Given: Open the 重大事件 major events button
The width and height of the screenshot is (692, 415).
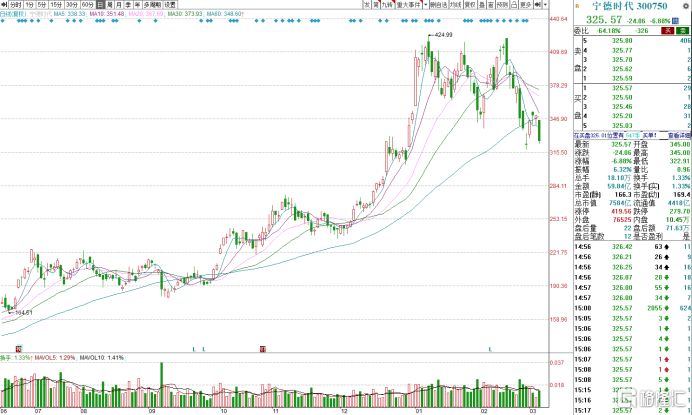Looking at the screenshot, I should click(x=409, y=4).
